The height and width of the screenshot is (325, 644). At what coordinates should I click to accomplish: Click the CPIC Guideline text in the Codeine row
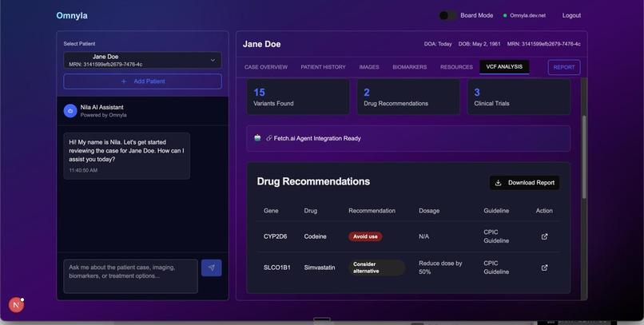point(496,236)
